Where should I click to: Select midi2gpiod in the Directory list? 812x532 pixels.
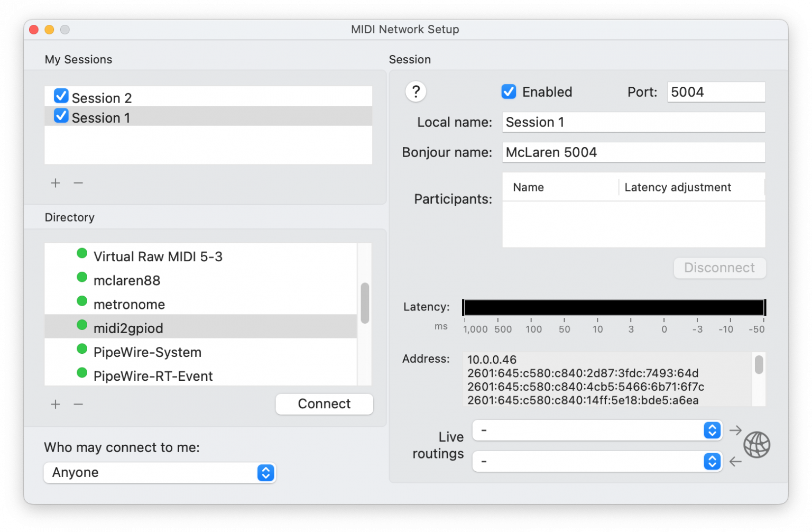tap(128, 328)
